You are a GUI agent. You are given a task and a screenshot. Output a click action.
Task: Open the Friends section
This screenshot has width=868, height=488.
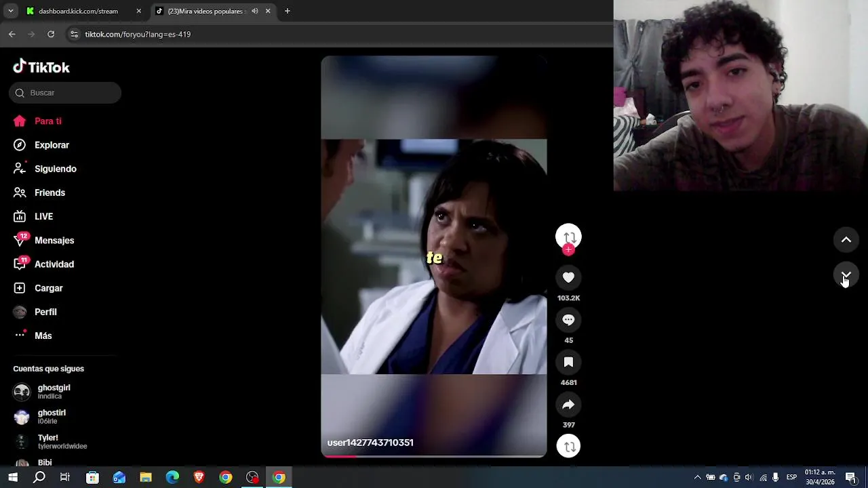point(39,192)
